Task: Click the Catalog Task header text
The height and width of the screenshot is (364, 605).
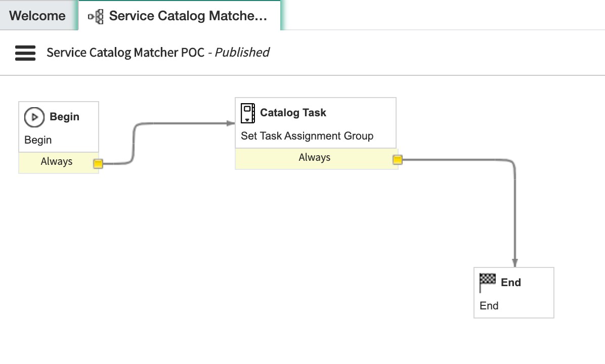Action: 293,112
